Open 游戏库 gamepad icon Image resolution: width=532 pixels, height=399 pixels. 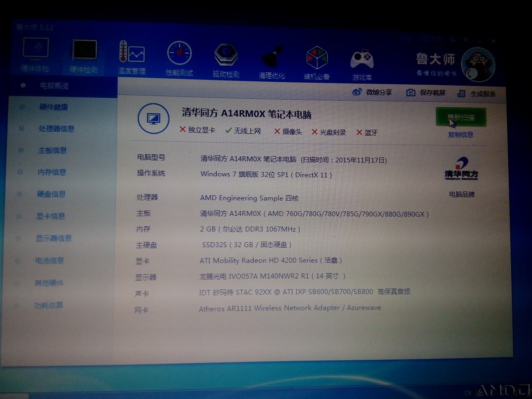(362, 60)
